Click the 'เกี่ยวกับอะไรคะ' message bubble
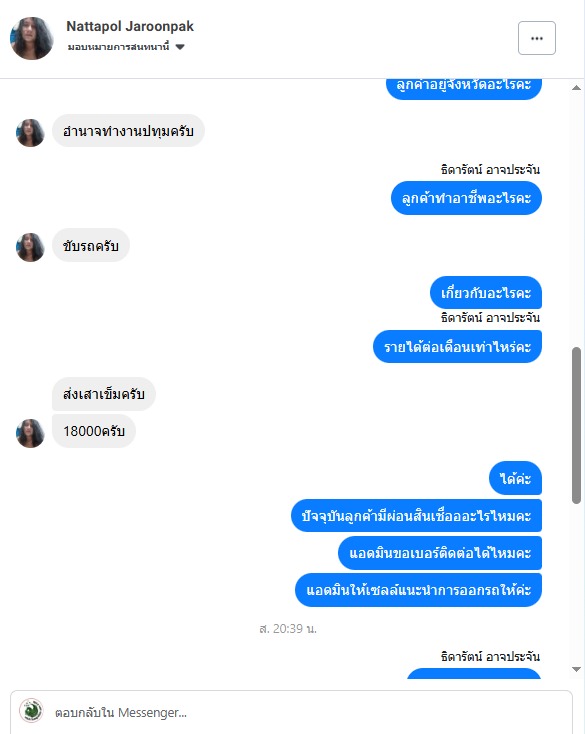This screenshot has height=734, width=585. coord(486,293)
